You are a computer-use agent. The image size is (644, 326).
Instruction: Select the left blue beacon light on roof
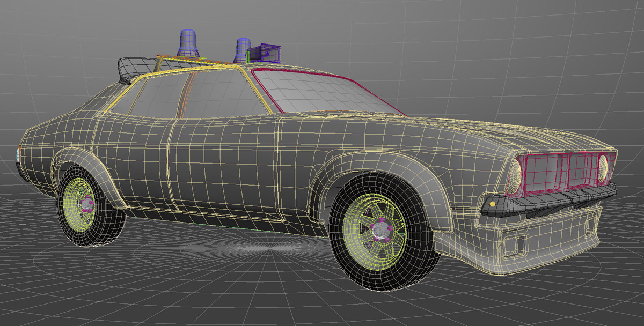(187, 43)
